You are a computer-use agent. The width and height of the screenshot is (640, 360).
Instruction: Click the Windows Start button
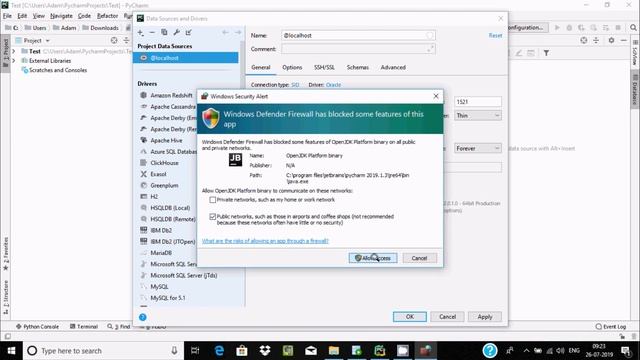coord(11,351)
